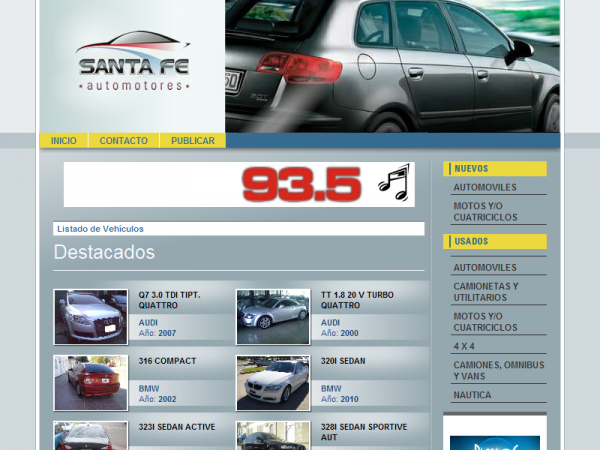Click BMW brand under 316 Compact

tap(149, 388)
